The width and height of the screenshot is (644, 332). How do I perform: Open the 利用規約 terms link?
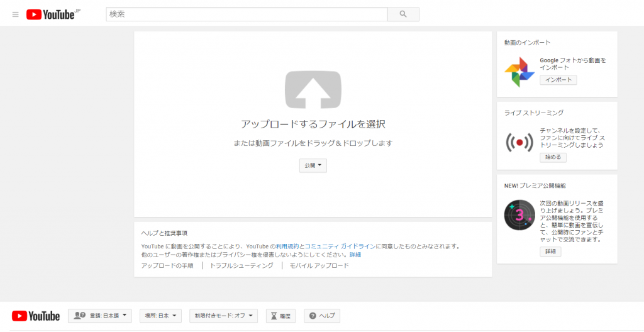[287, 246]
